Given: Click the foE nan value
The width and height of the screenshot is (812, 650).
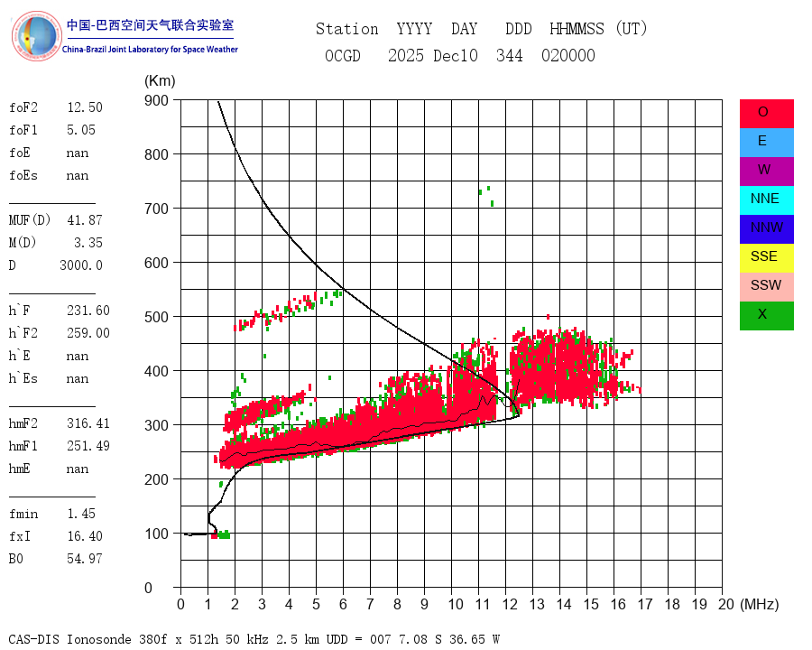Looking at the screenshot, I should pyautogui.click(x=78, y=153).
